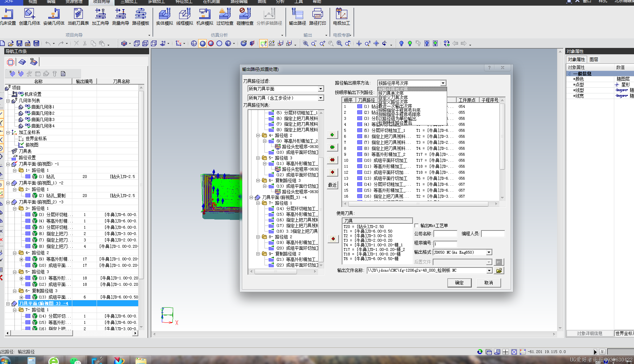634x364 pixels.
Task: Run the 碰撞检查 collision check
Action: 245,17
